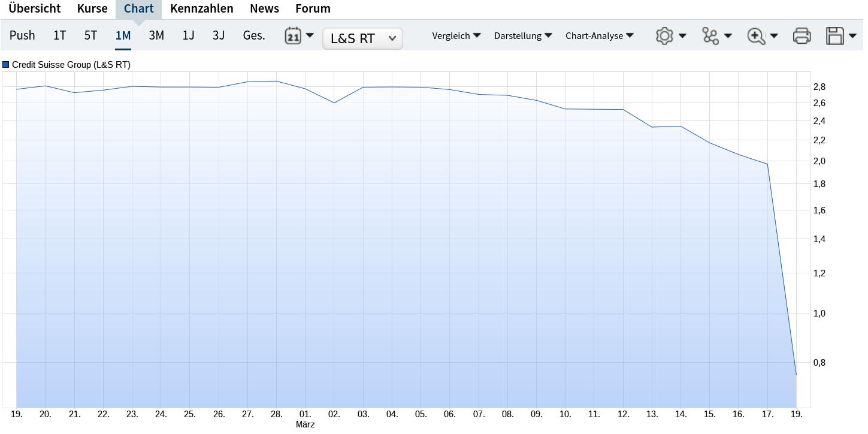
Task: Enable Push live updates
Action: point(22,35)
